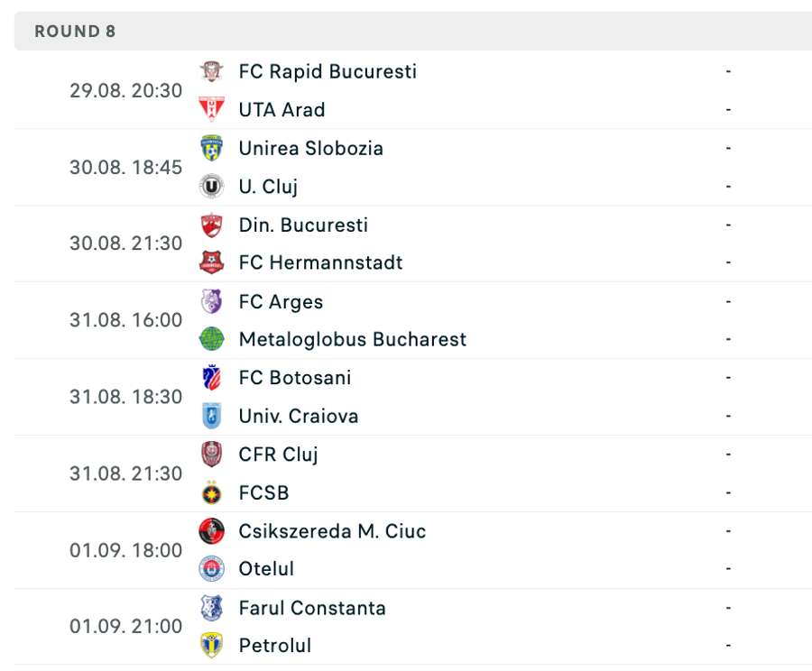
Task: Click the U. Cluj team badge
Action: (211, 186)
